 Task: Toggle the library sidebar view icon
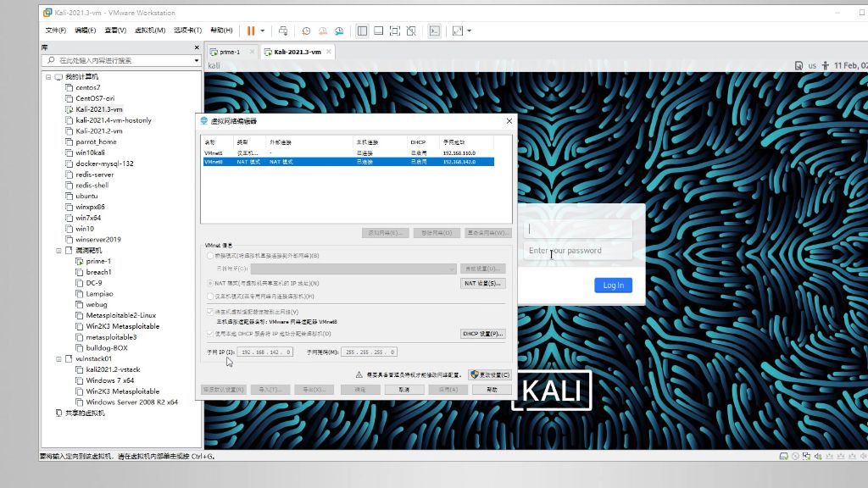tap(362, 31)
